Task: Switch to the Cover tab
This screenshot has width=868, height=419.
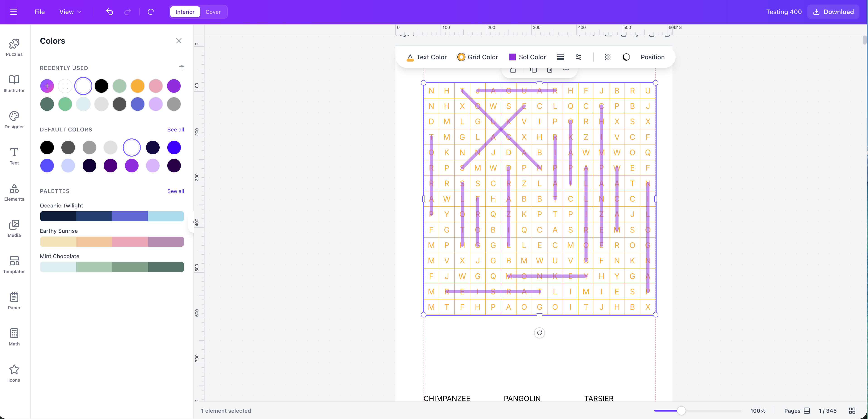Action: [213, 12]
